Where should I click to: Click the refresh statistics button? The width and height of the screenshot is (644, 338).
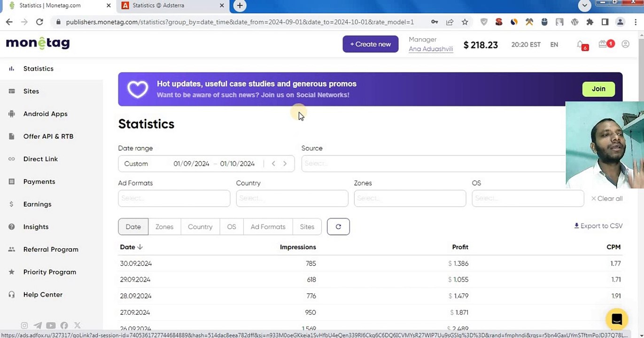338,227
